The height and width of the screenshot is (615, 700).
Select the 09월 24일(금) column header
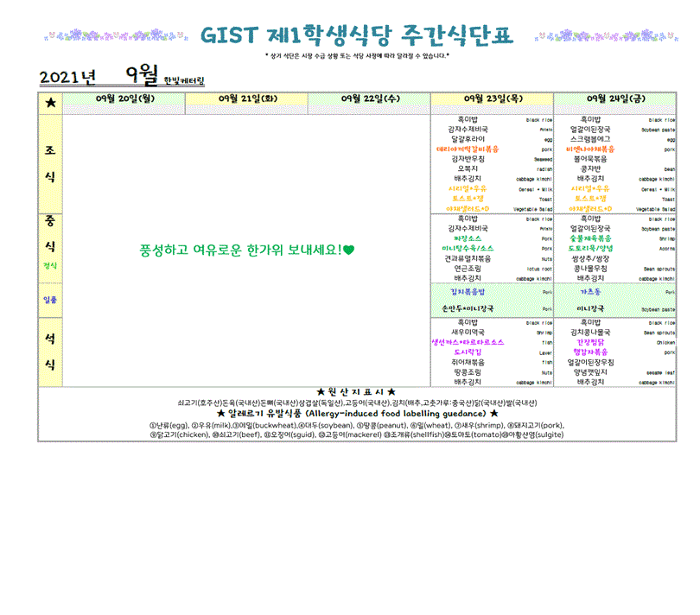[615, 99]
